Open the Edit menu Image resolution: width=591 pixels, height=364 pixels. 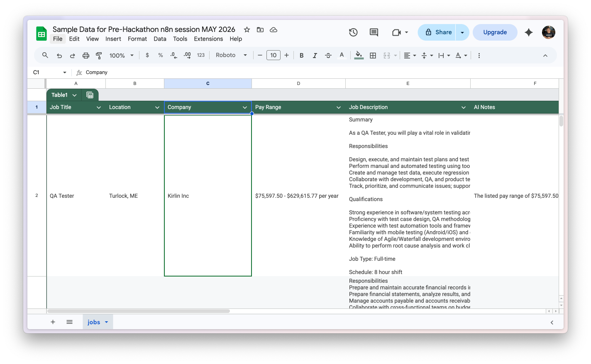[74, 39]
